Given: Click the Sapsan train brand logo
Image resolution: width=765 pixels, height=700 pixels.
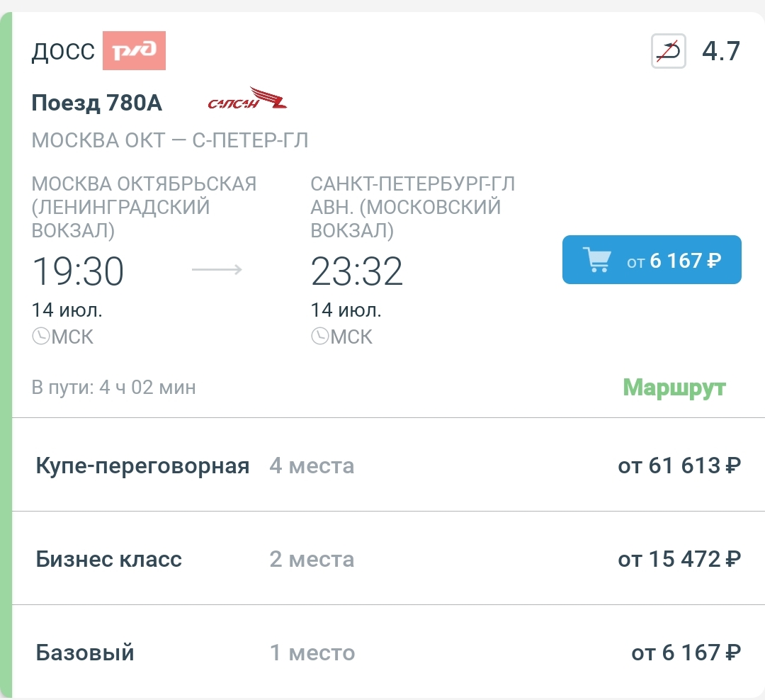Looking at the screenshot, I should pos(247,100).
